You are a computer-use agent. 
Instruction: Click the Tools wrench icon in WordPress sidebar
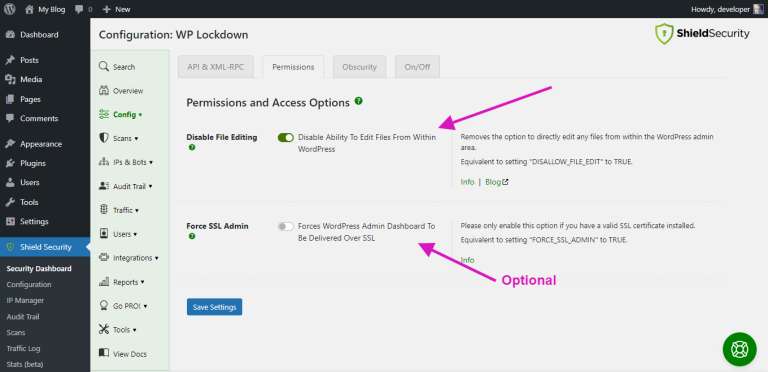[10, 202]
